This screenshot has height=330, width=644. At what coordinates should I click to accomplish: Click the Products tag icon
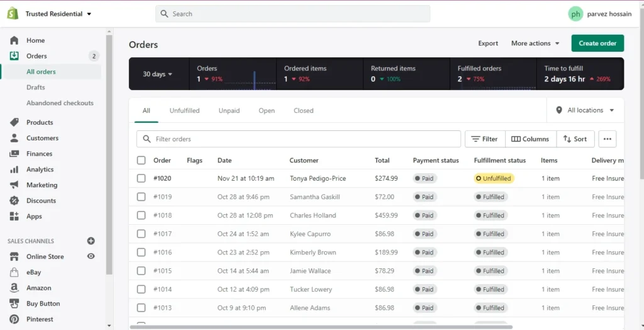[x=14, y=122]
